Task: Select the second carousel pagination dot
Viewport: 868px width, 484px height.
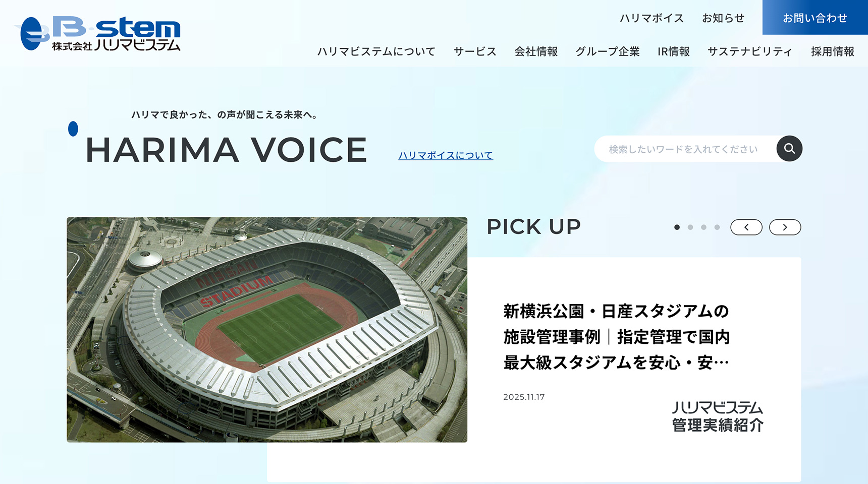Action: coord(690,227)
